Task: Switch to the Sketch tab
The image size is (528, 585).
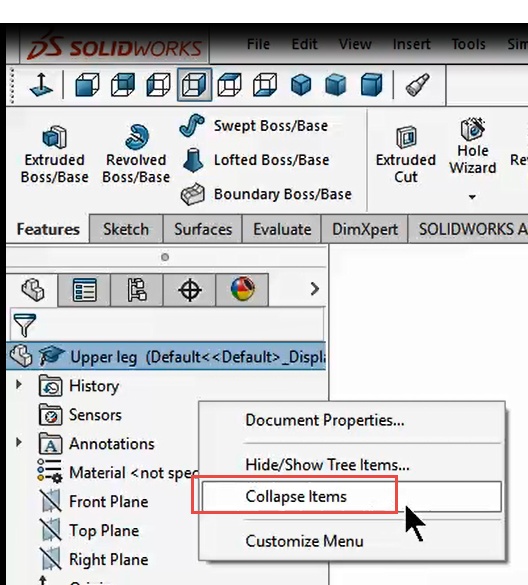Action: 126,229
